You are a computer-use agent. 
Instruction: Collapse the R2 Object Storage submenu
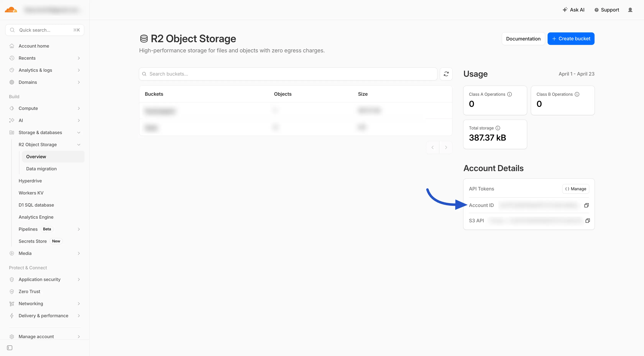click(x=79, y=145)
